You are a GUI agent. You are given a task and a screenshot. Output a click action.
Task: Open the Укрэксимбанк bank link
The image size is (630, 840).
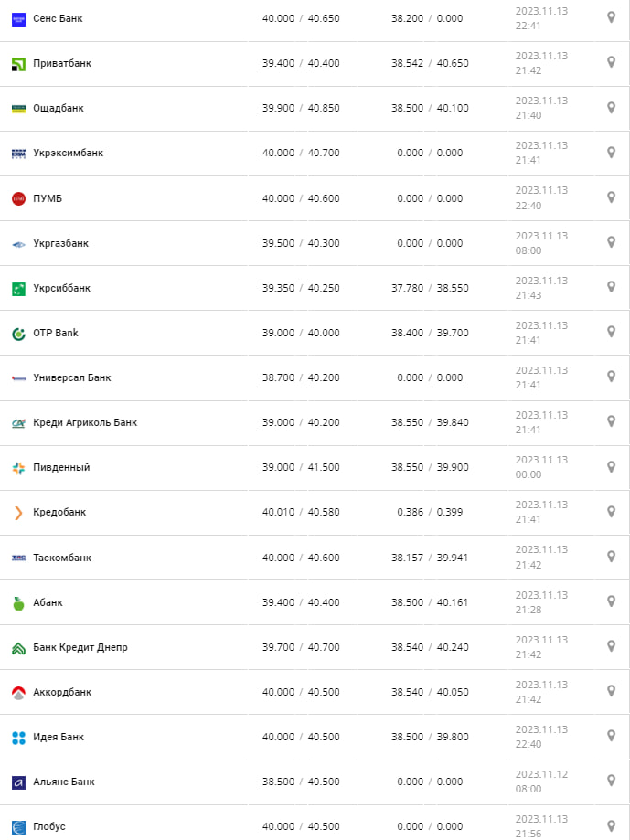(68, 154)
